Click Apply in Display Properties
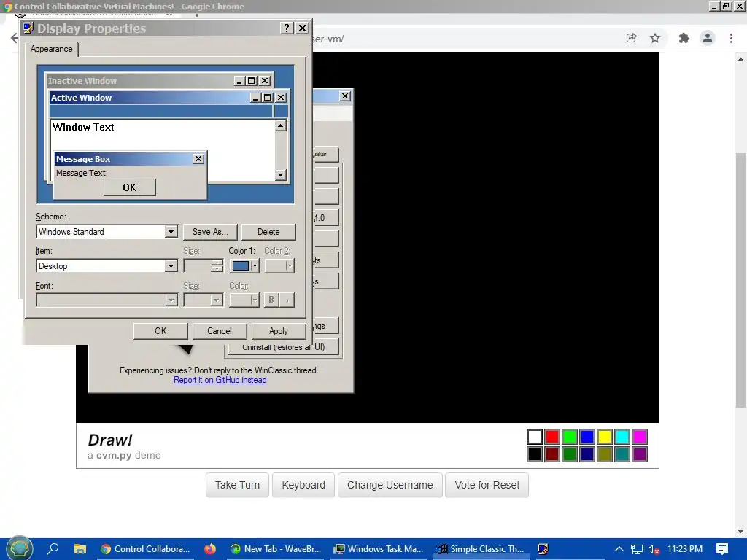The width and height of the screenshot is (747, 560). pyautogui.click(x=278, y=331)
